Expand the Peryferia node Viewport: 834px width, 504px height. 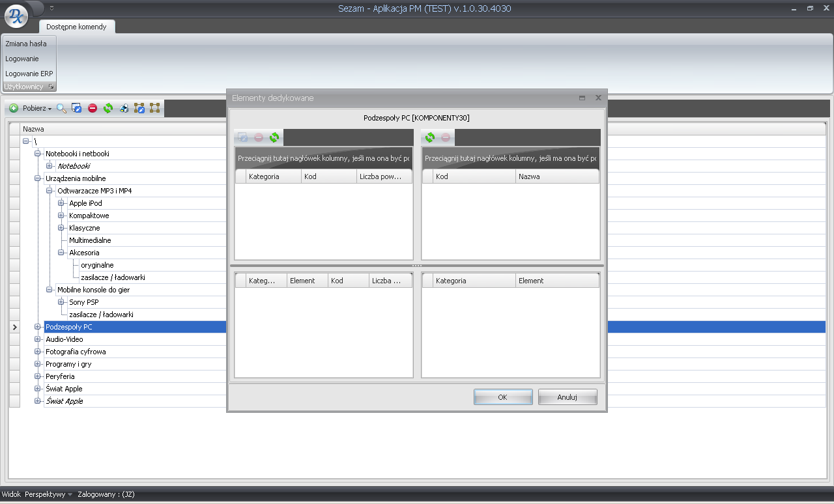(38, 376)
